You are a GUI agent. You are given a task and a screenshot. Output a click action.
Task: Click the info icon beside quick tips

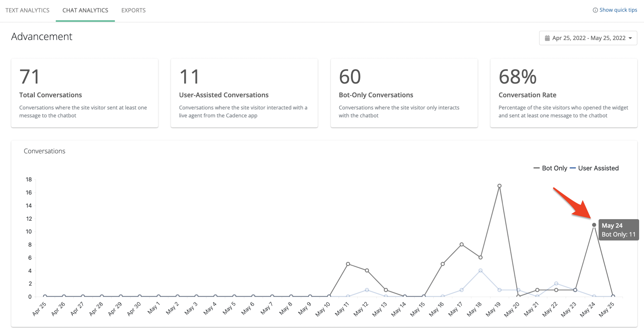tap(595, 10)
